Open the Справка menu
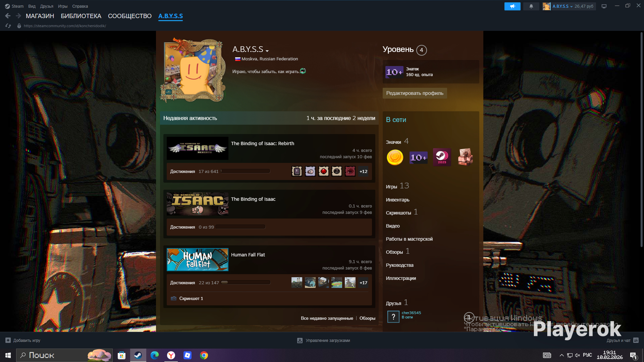Viewport: 644px width, 362px height. [80, 6]
